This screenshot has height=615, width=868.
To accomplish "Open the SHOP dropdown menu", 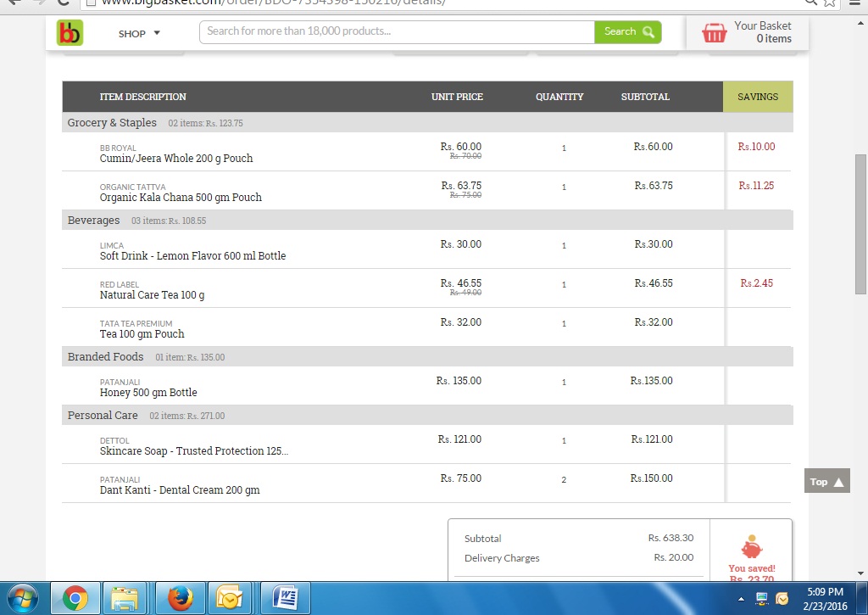I will point(140,34).
